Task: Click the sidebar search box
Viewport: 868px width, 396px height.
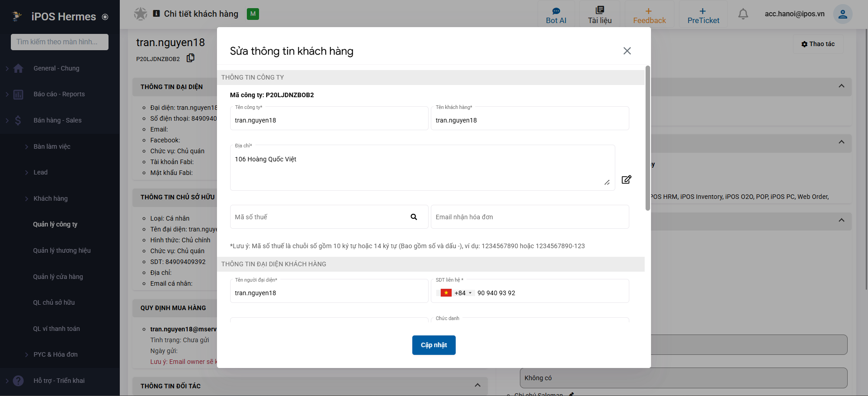Action: (x=60, y=42)
